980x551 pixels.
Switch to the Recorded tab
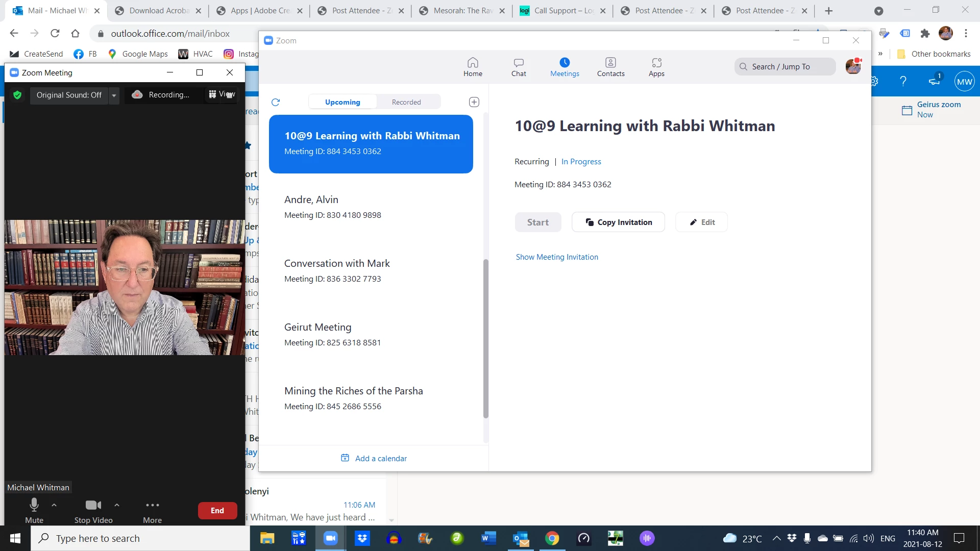pyautogui.click(x=406, y=102)
